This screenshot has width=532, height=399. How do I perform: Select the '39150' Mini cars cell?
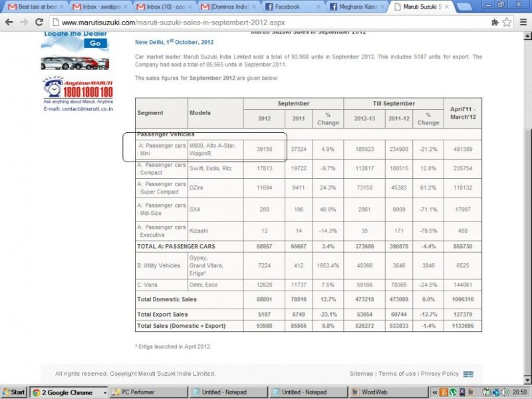coord(264,149)
